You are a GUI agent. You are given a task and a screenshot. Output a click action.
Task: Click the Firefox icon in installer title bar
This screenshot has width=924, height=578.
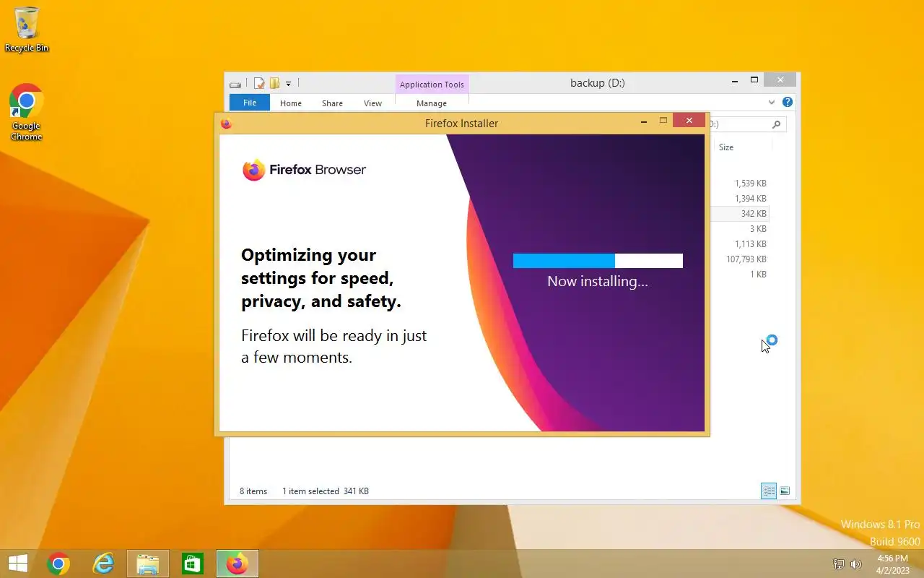[226, 124]
